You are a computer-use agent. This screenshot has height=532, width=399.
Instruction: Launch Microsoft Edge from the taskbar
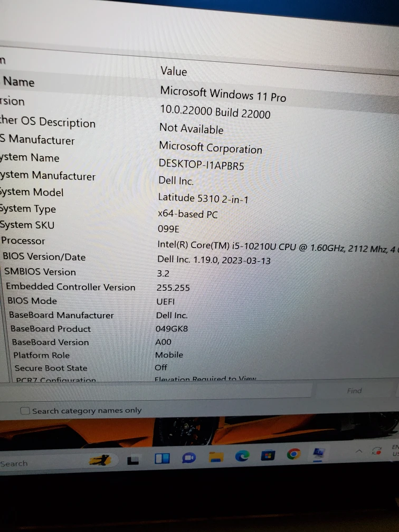(242, 455)
